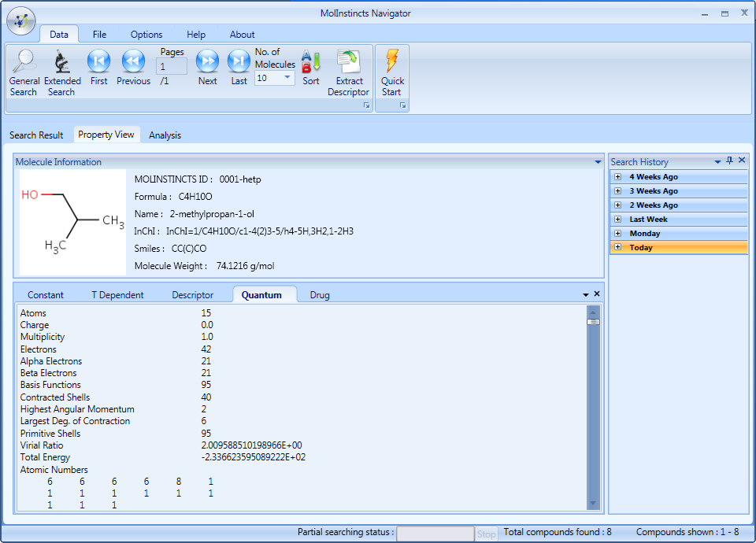
Task: Click the Stop searching button
Action: 486,534
